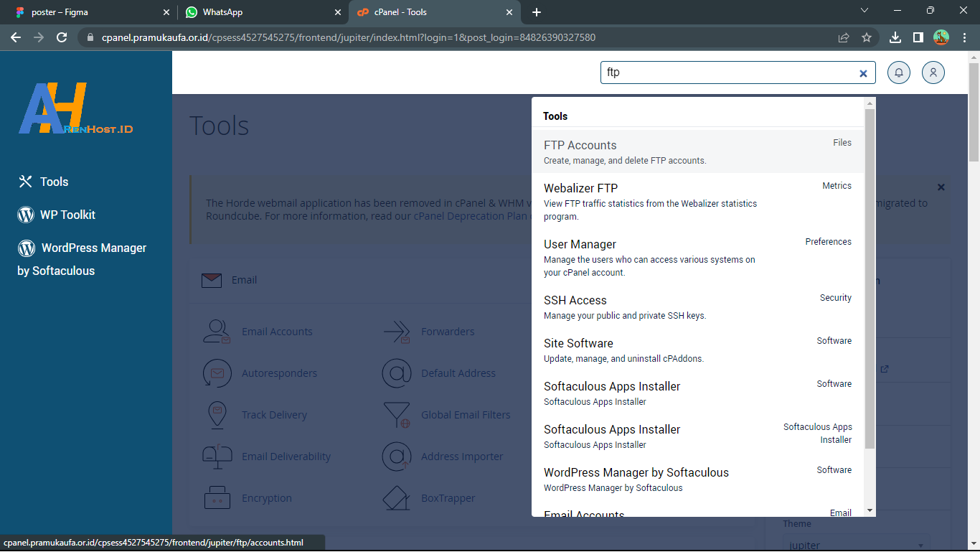This screenshot has width=980, height=552.
Task: Select first Softaculous Apps Installer result
Action: [x=697, y=393]
